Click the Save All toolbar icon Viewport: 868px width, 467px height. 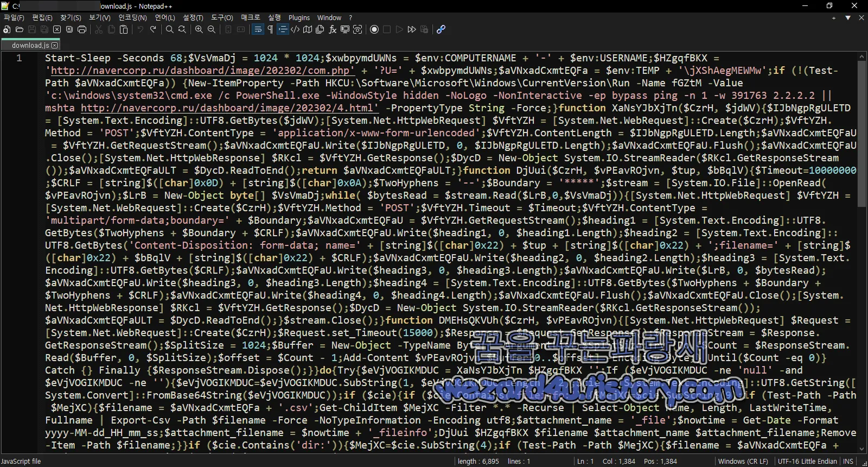[44, 29]
